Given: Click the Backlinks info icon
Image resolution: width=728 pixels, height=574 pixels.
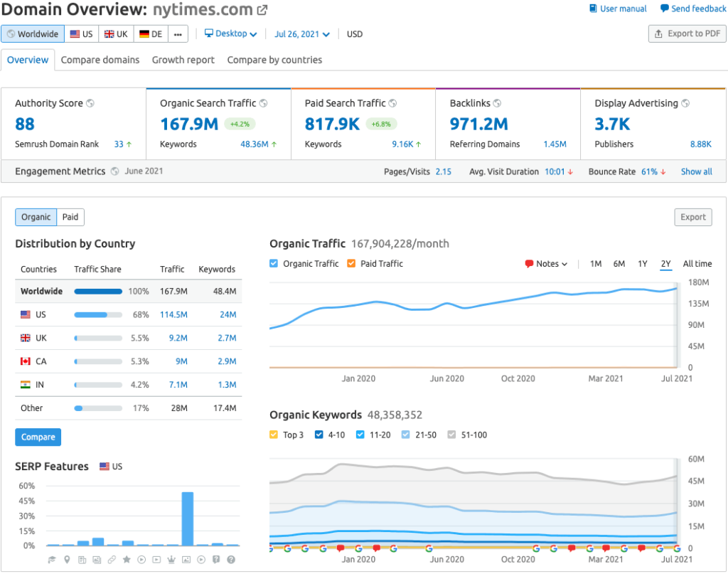Looking at the screenshot, I should (x=497, y=103).
